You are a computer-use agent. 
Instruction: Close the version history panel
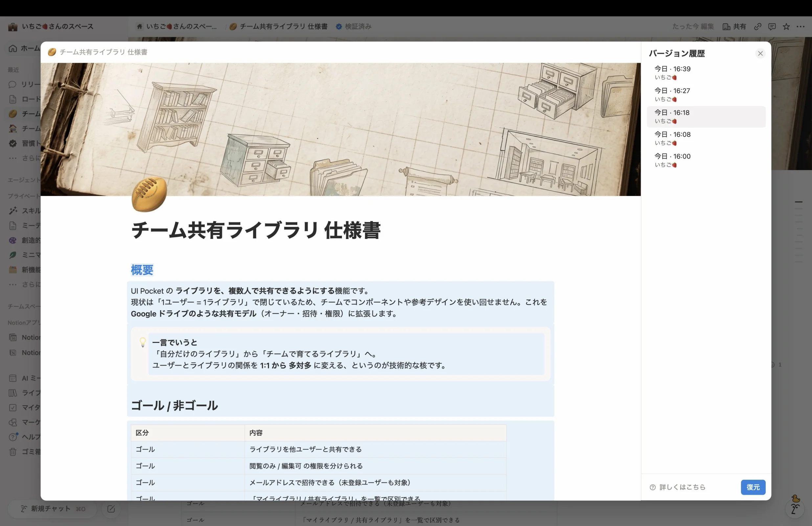(760, 53)
